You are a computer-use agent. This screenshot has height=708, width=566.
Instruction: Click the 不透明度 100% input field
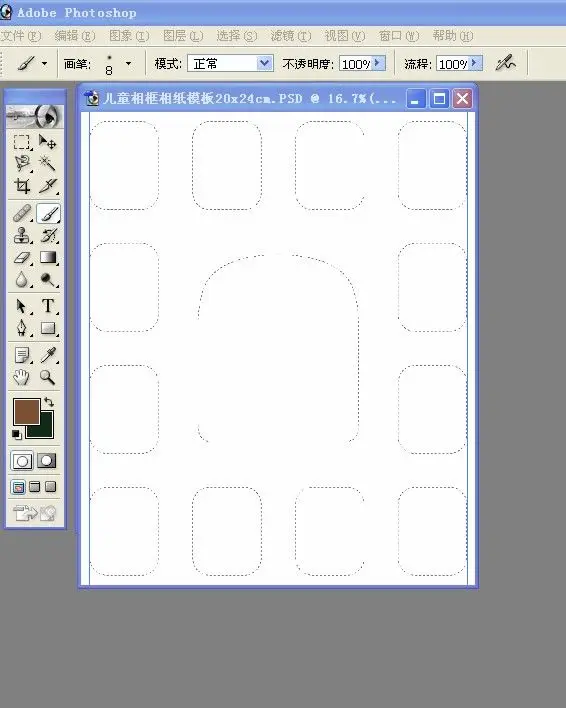click(x=356, y=64)
